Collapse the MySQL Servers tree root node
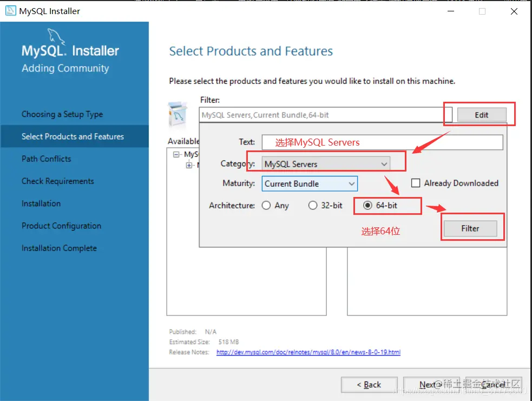Screen dimensions: 532x401 (x=176, y=155)
